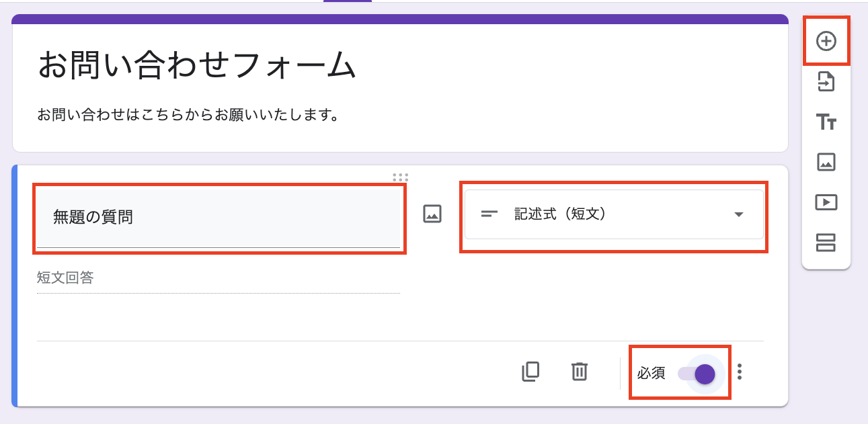
Task: Add an image from the sidebar
Action: tap(826, 162)
